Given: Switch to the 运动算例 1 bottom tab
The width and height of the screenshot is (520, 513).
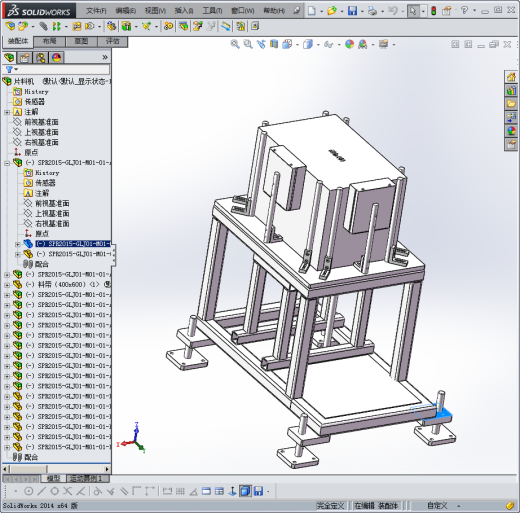Looking at the screenshot, I should pyautogui.click(x=88, y=479).
